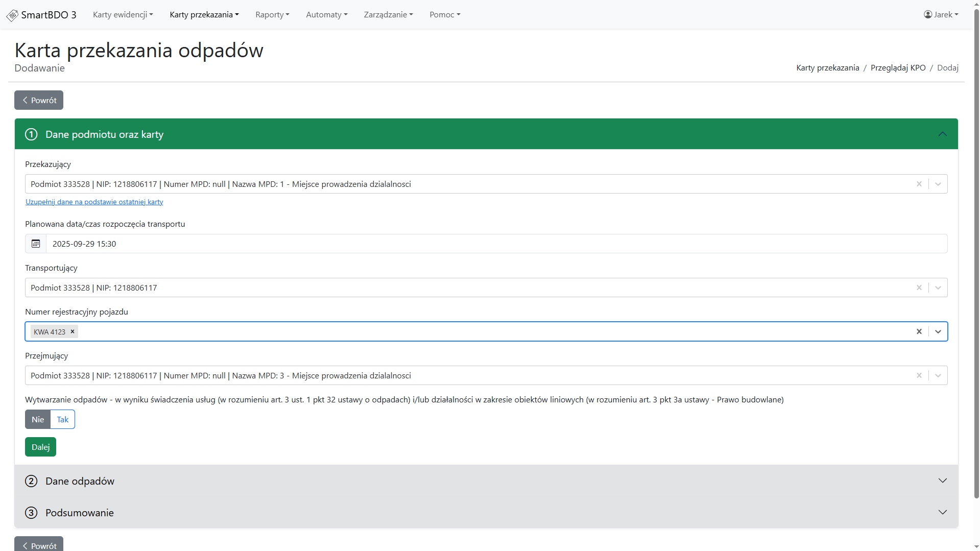Open the Przekazujący dropdown arrow
The image size is (980, 551).
[938, 184]
